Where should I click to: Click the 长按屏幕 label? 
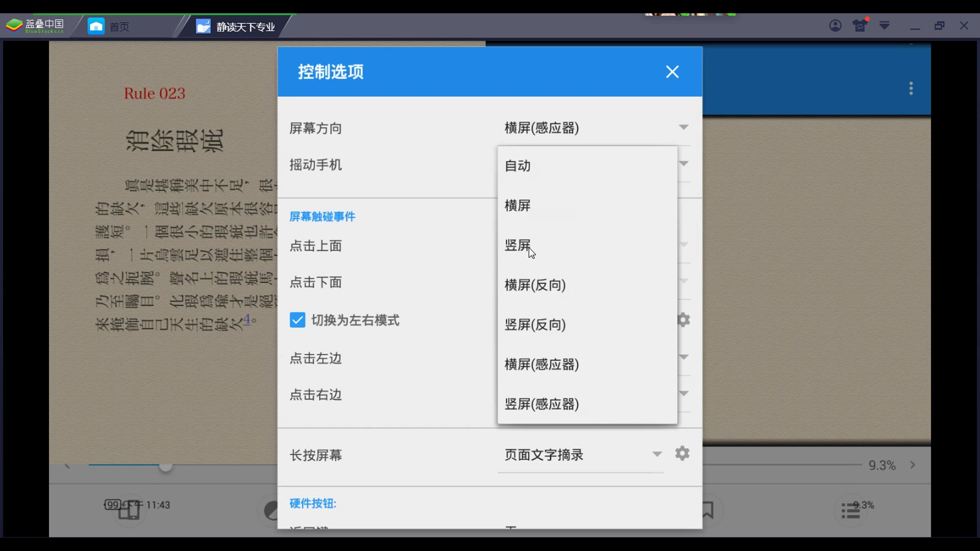click(315, 455)
